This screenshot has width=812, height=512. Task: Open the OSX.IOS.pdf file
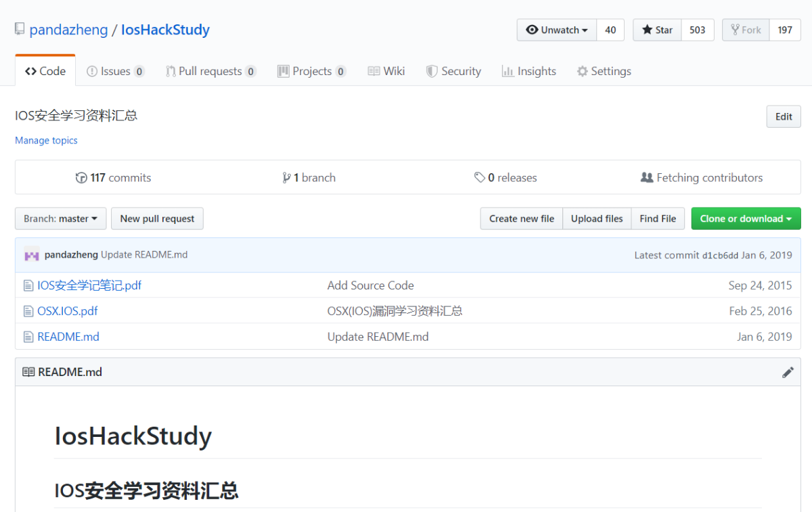pos(68,311)
